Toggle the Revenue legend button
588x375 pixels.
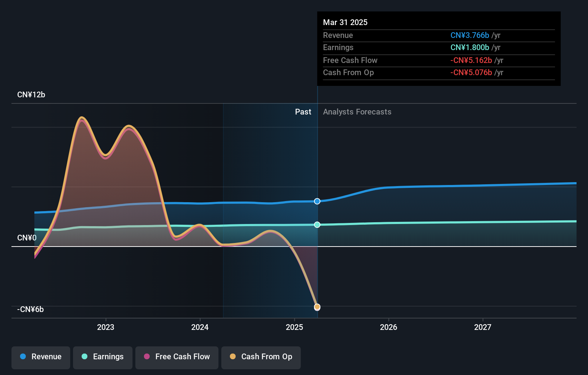point(41,357)
